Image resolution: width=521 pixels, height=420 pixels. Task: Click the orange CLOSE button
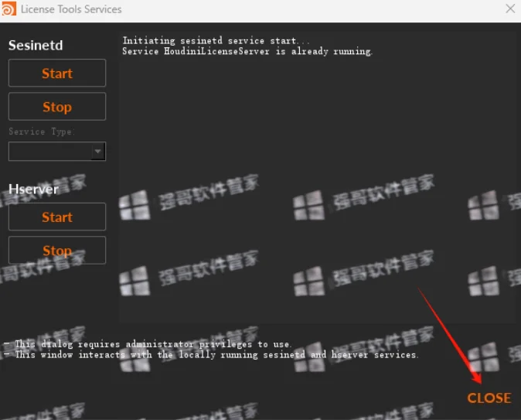pos(489,398)
